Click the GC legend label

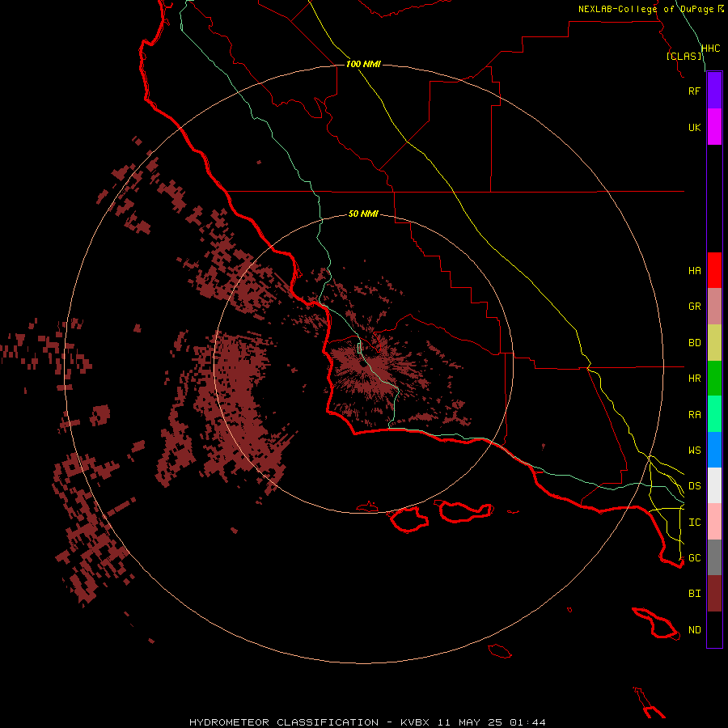click(694, 557)
